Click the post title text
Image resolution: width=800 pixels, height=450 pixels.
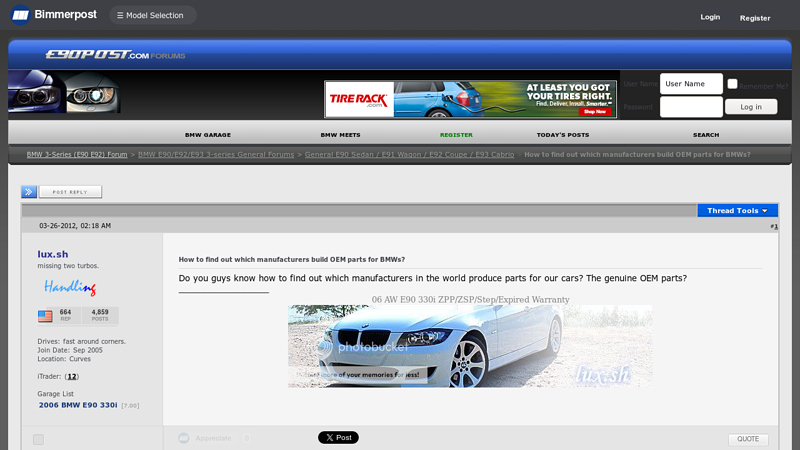292,259
